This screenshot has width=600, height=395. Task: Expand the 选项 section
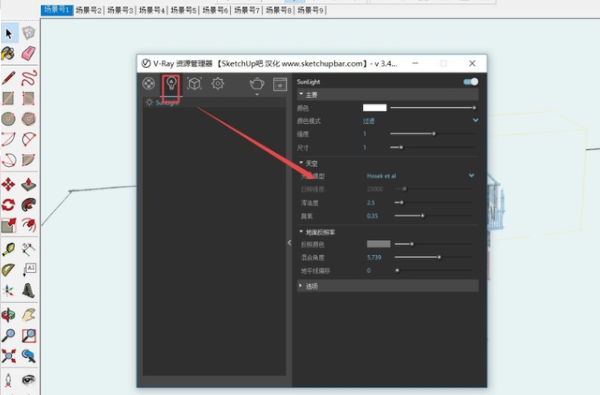(301, 286)
